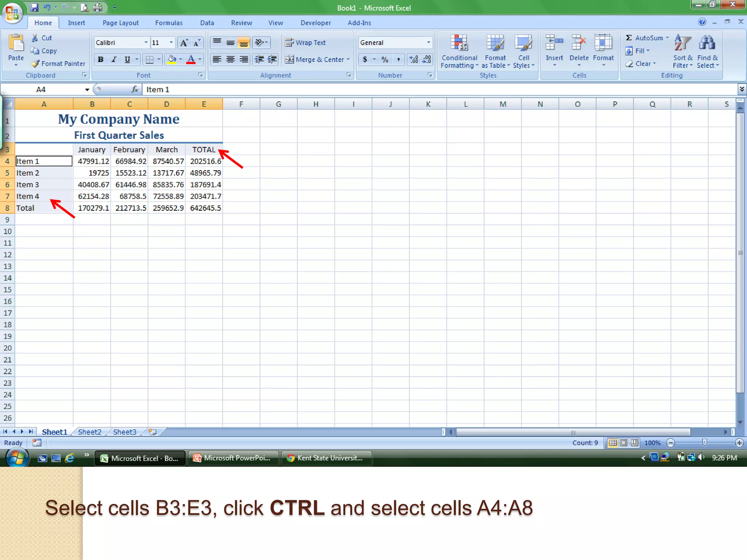Open the Insert ribbon tab
The width and height of the screenshot is (747, 560).
click(x=76, y=23)
